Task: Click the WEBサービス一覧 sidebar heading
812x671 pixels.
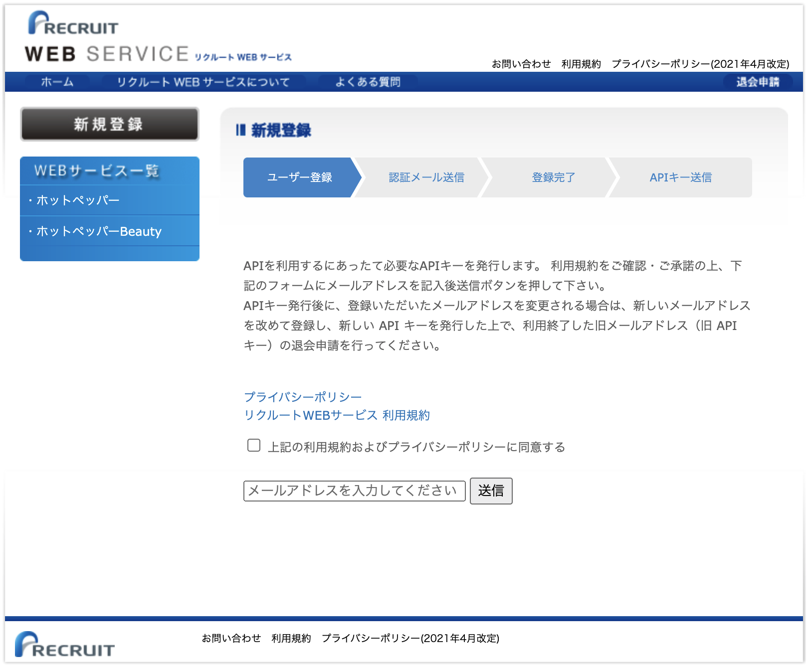Action: 96,171
